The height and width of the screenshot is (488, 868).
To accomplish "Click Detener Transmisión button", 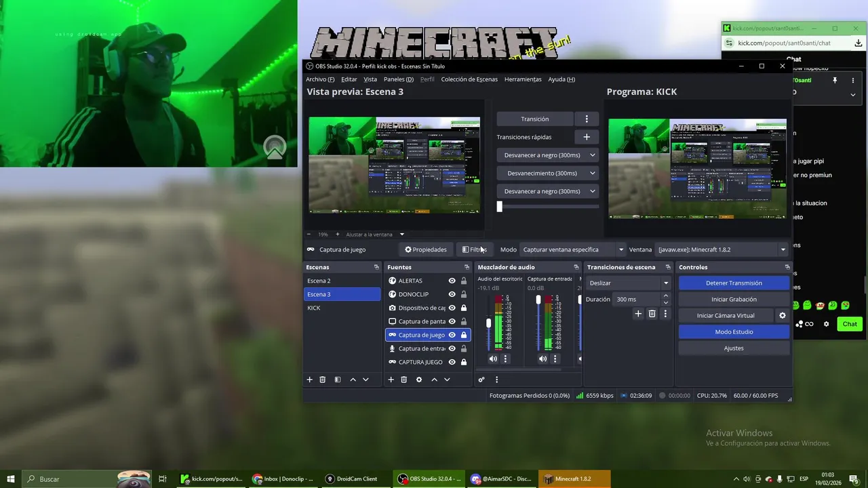I will [x=734, y=283].
